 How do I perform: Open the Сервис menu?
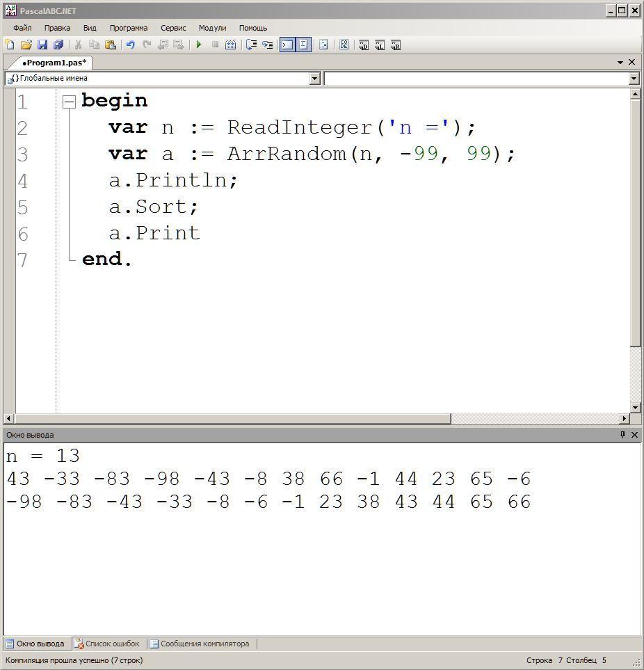[173, 28]
